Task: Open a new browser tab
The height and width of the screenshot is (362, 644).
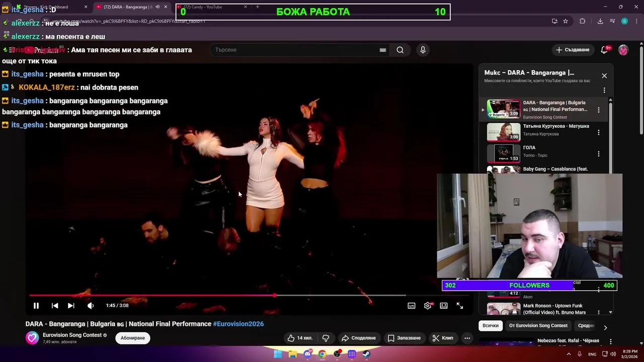Action: [x=258, y=7]
